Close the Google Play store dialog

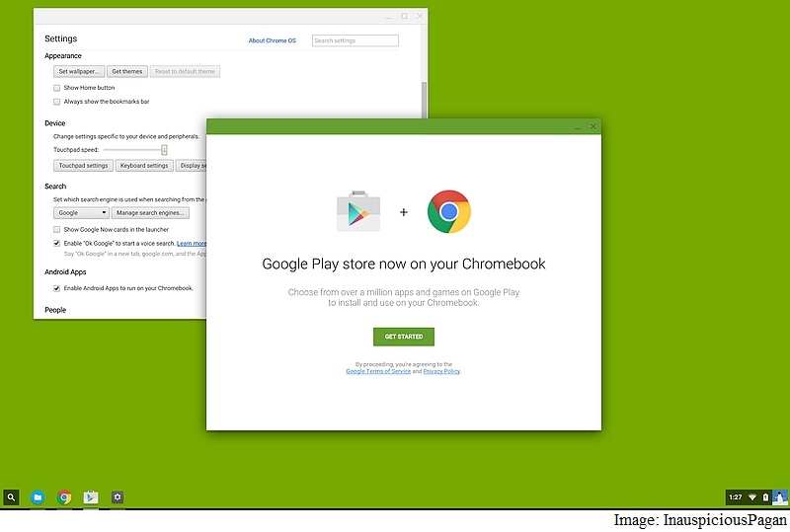point(593,126)
